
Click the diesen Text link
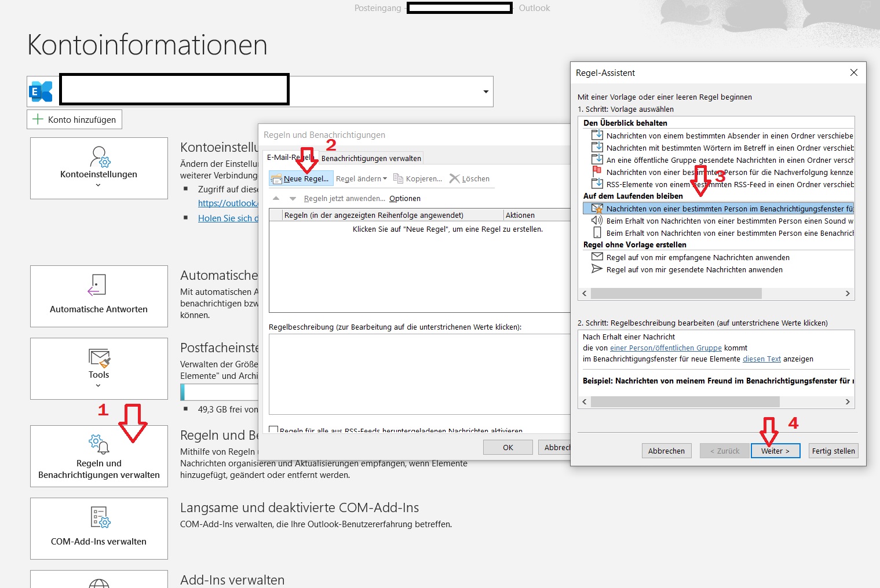(x=761, y=359)
